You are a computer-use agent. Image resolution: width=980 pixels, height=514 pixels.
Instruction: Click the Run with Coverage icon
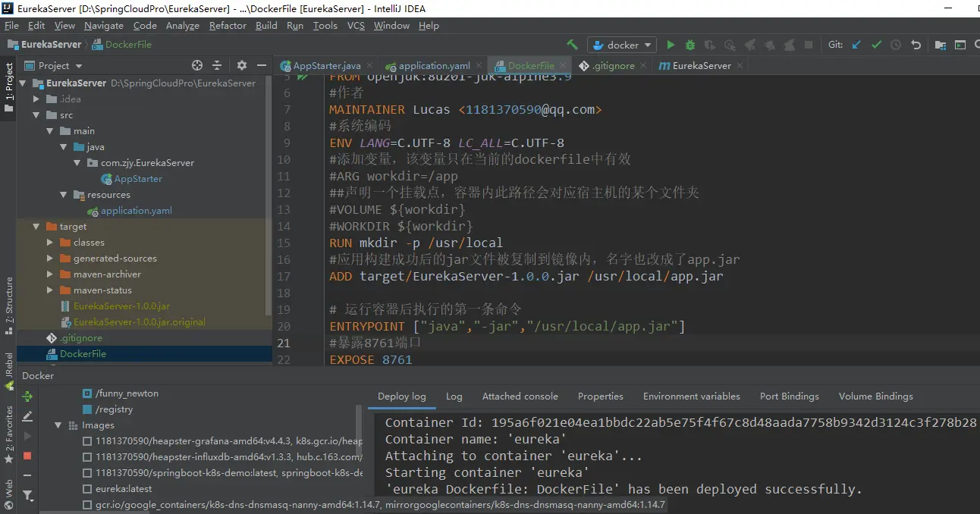point(710,45)
